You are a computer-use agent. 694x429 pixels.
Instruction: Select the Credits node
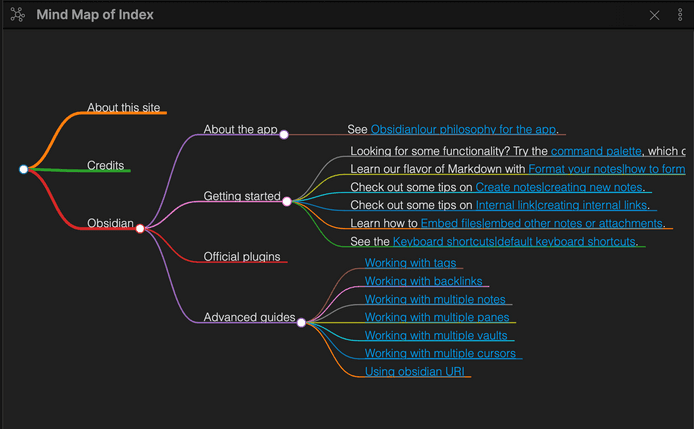pos(105,165)
